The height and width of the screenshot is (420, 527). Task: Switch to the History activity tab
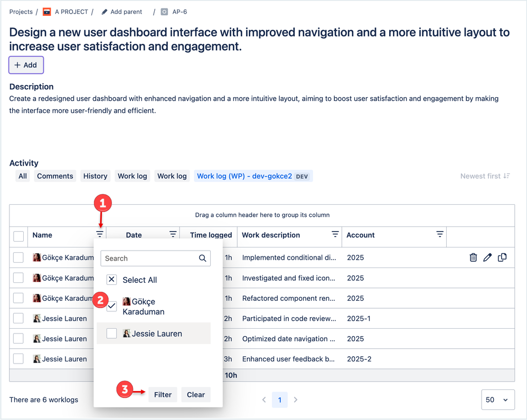click(x=95, y=176)
